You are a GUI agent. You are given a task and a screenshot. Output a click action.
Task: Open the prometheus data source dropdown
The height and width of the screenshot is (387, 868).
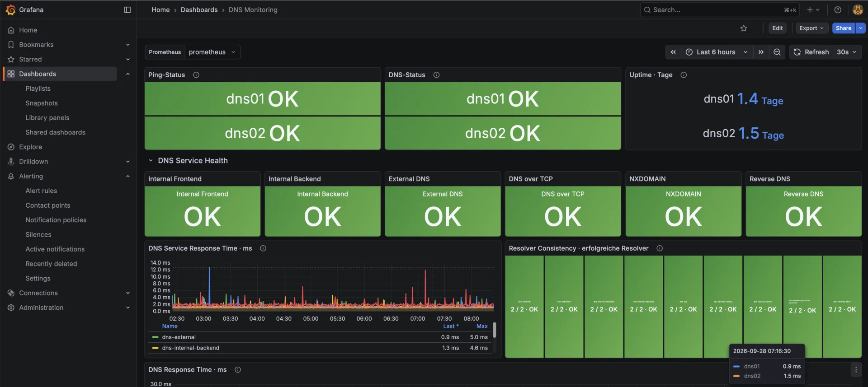212,52
